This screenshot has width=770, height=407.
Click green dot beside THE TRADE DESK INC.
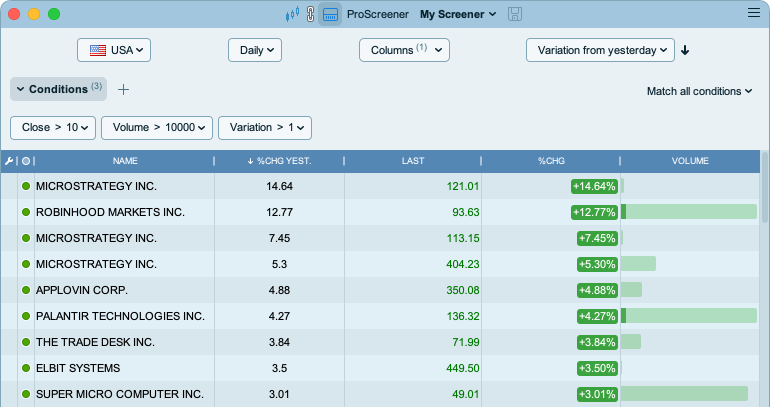click(x=26, y=342)
